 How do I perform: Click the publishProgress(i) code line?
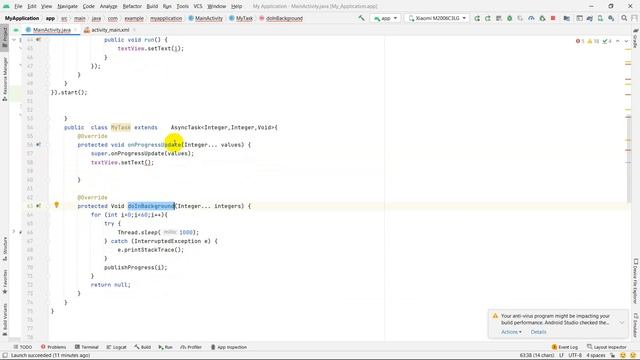pyautogui.click(x=136, y=267)
